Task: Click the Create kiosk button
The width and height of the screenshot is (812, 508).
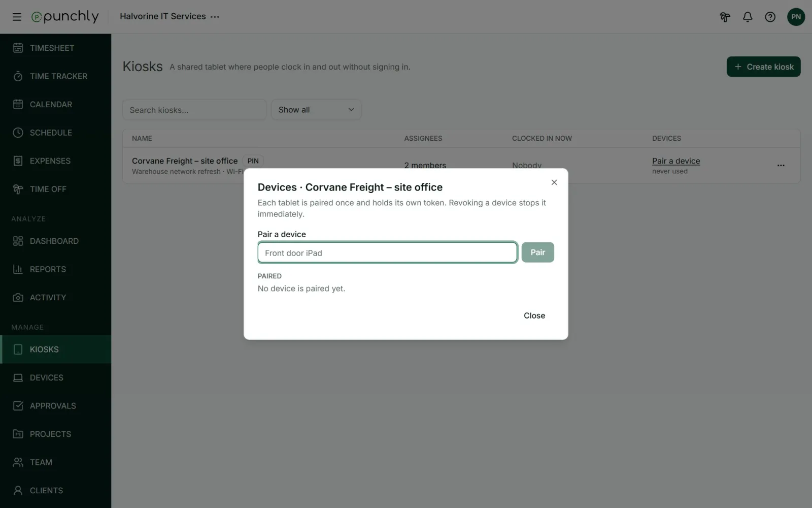Action: (x=763, y=67)
